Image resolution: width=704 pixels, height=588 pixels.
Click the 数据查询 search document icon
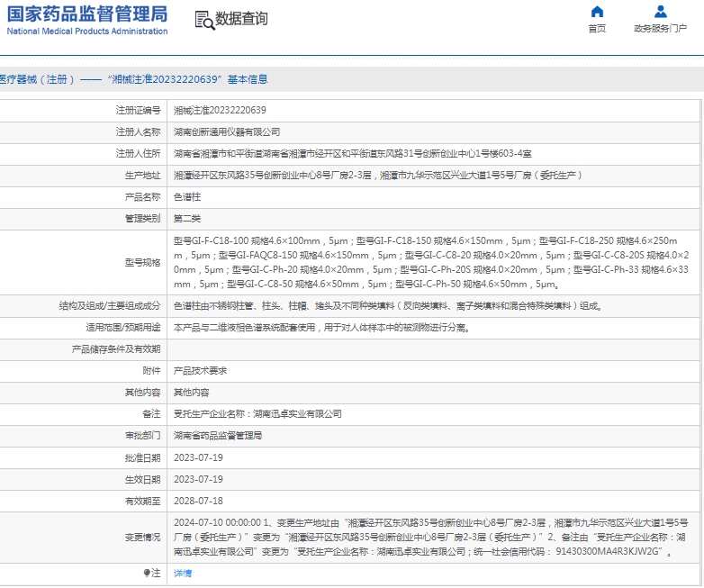[204, 20]
